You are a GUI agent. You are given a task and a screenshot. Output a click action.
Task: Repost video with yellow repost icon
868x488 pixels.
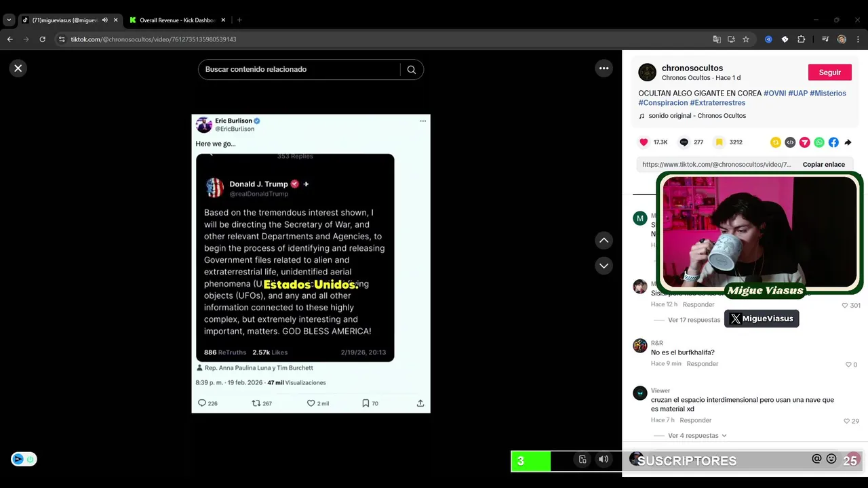775,142
